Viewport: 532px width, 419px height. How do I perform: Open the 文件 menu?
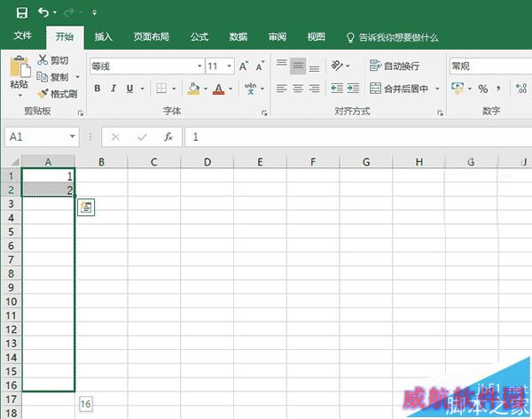click(23, 35)
